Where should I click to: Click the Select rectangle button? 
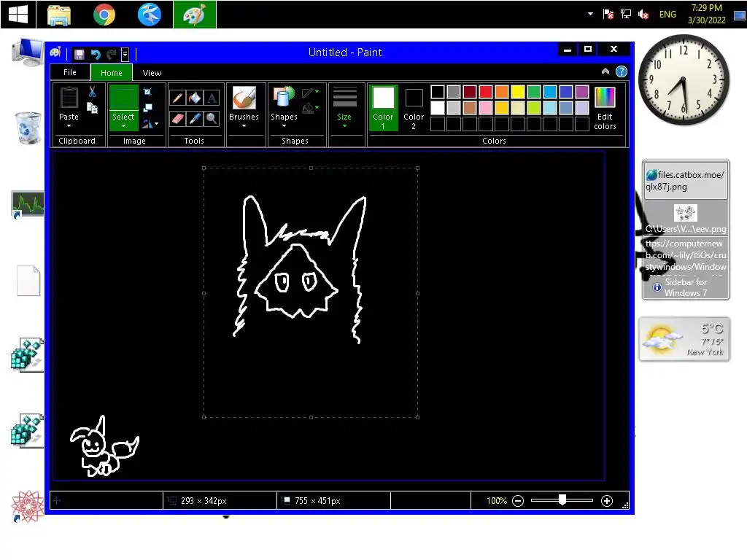(124, 98)
